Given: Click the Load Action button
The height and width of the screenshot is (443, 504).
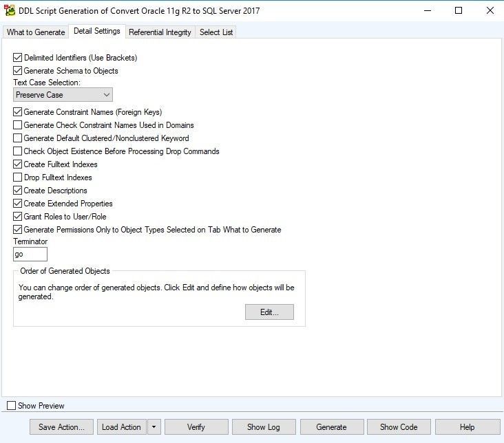Looking at the screenshot, I should tap(121, 427).
